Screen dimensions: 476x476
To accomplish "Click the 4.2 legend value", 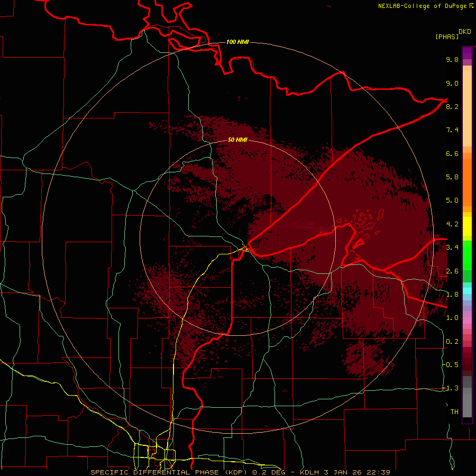I will click(x=452, y=224).
